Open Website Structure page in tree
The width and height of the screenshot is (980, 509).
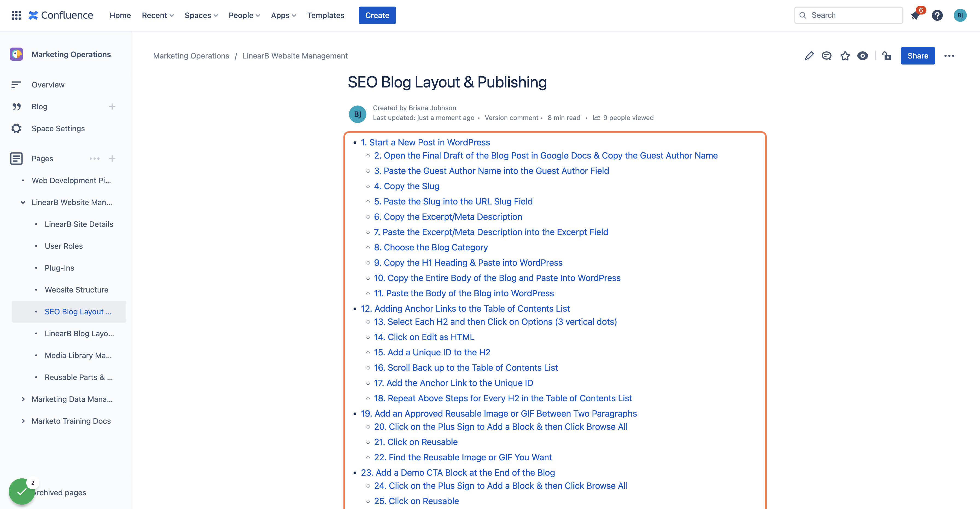click(x=77, y=290)
